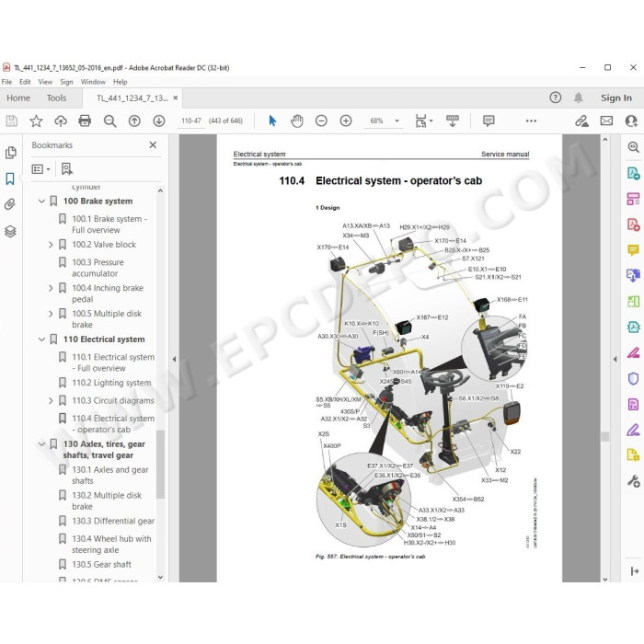644x644 pixels.
Task: Switch to the Home tab
Action: pyautogui.click(x=18, y=98)
